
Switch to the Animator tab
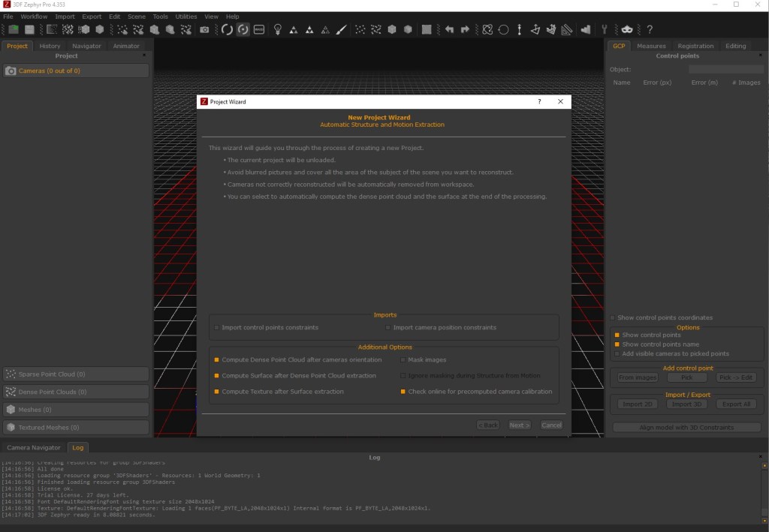tap(126, 46)
